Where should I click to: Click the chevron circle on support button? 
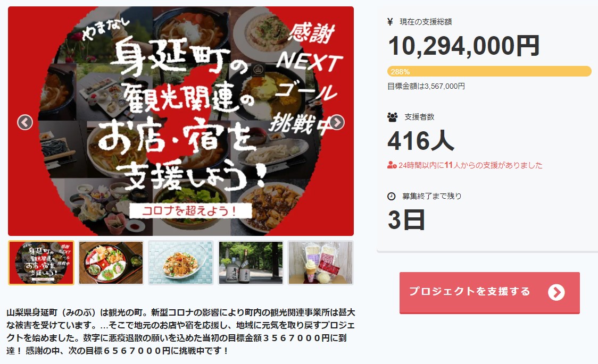pyautogui.click(x=557, y=292)
